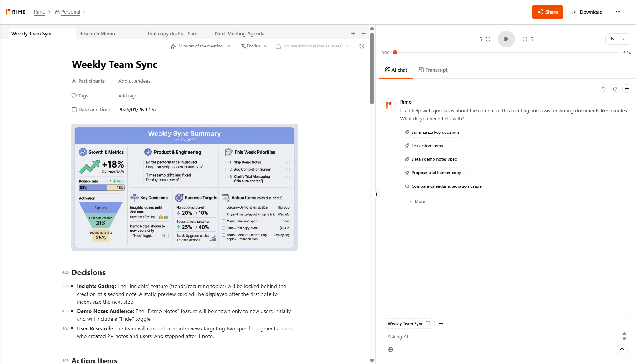
Task: Rewind audio 5 seconds
Action: (x=488, y=39)
